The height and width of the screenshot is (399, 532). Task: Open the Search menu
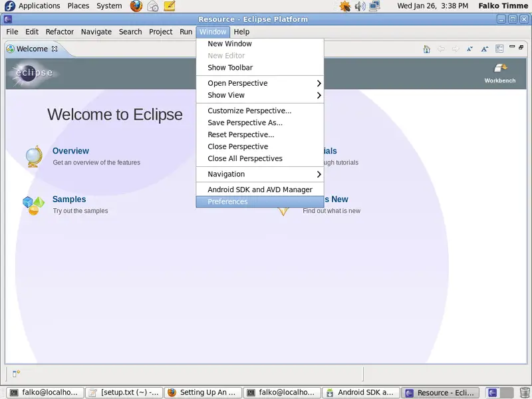point(130,32)
